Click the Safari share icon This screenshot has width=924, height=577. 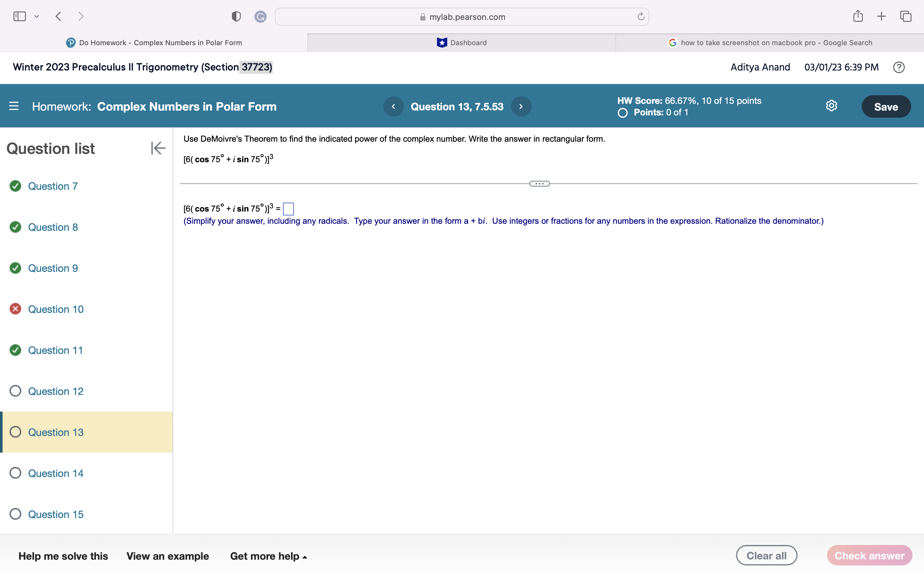858,16
